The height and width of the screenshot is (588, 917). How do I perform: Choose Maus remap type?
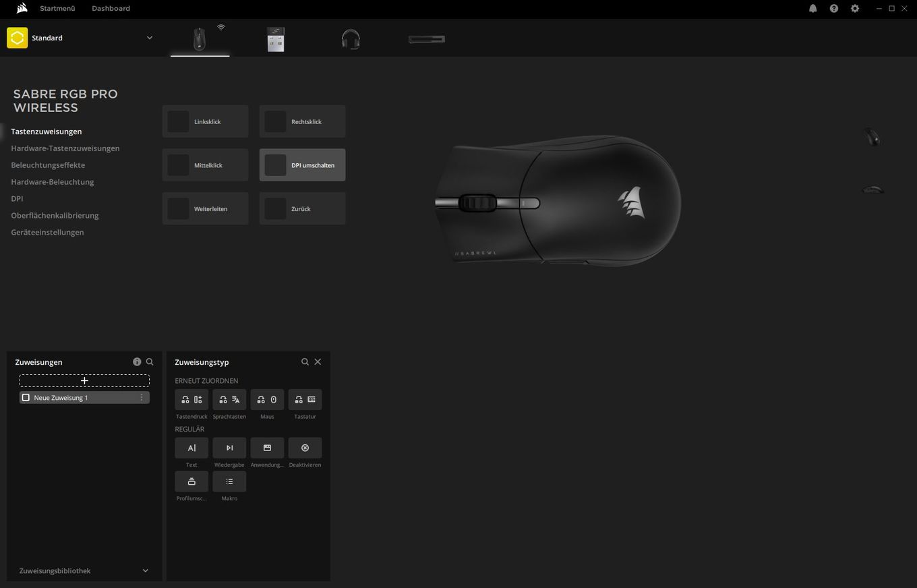point(267,399)
